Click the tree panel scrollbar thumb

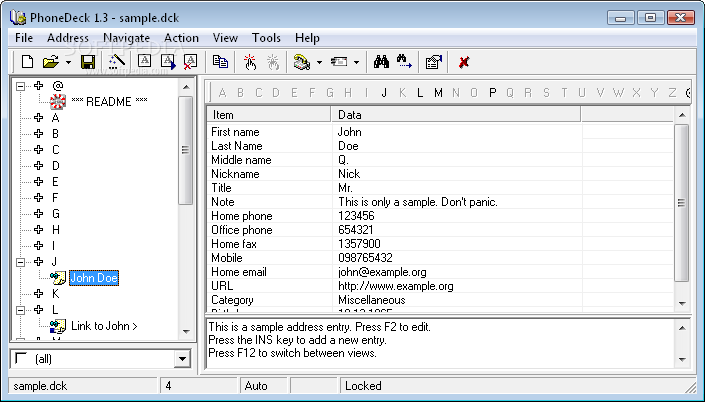pyautogui.click(x=185, y=150)
